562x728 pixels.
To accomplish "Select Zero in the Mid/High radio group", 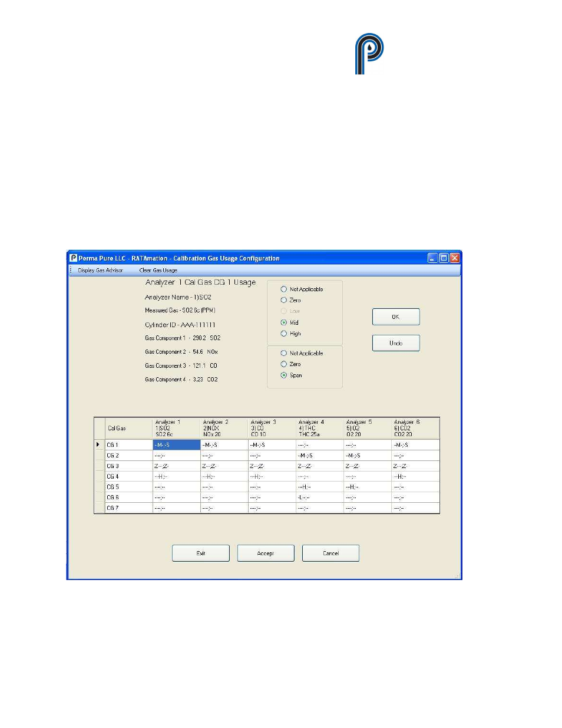I will click(x=290, y=300).
